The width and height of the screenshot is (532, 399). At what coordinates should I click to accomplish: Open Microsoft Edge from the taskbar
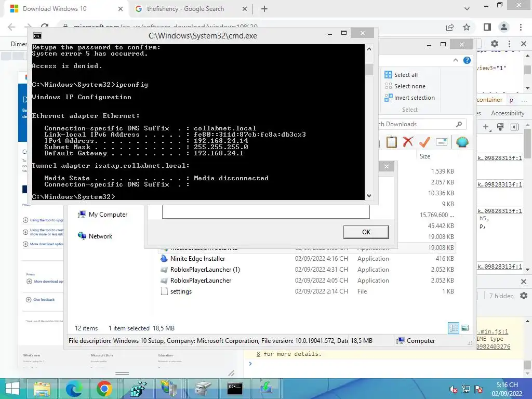tap(74, 389)
